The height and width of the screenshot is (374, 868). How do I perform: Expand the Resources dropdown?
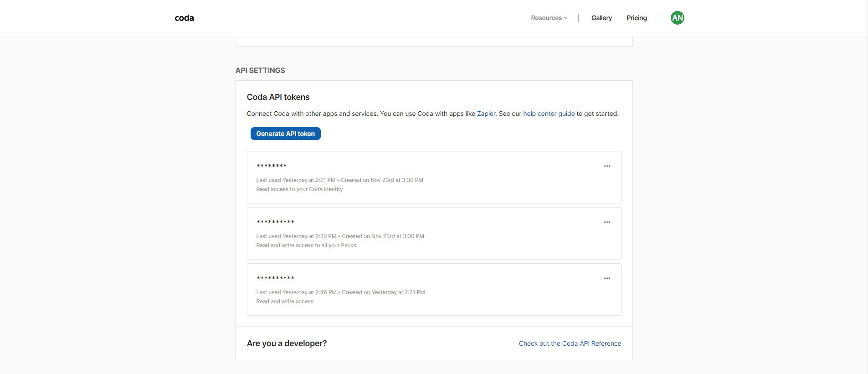[x=549, y=18]
